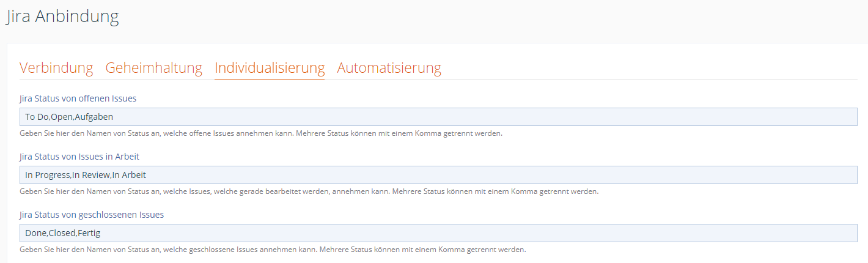
Task: Focus the offenen Issues status input field
Action: click(x=438, y=117)
